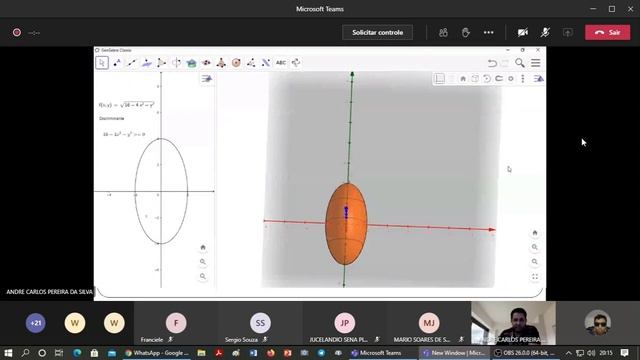640x360 pixels.
Task: Open more options dots in 3D style bar
Action: (x=523, y=79)
